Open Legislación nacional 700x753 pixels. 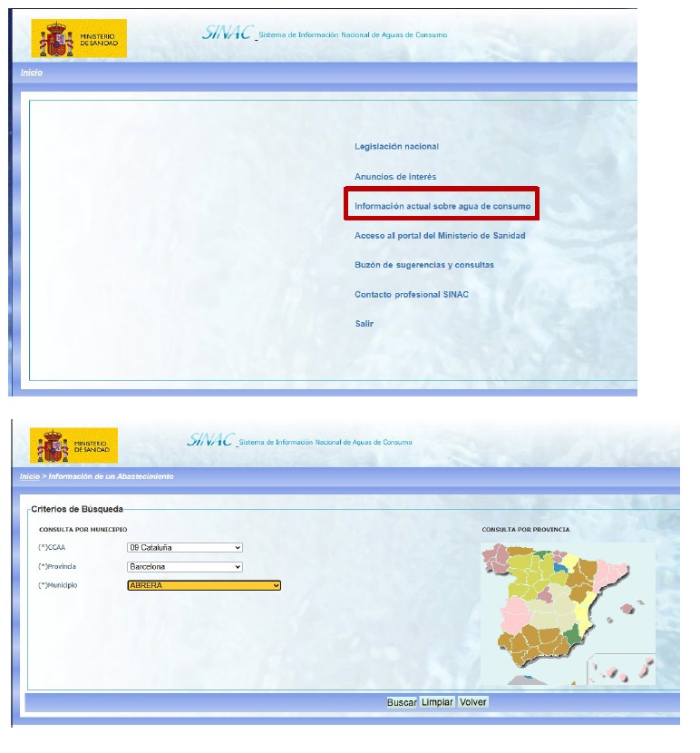pyautogui.click(x=396, y=147)
